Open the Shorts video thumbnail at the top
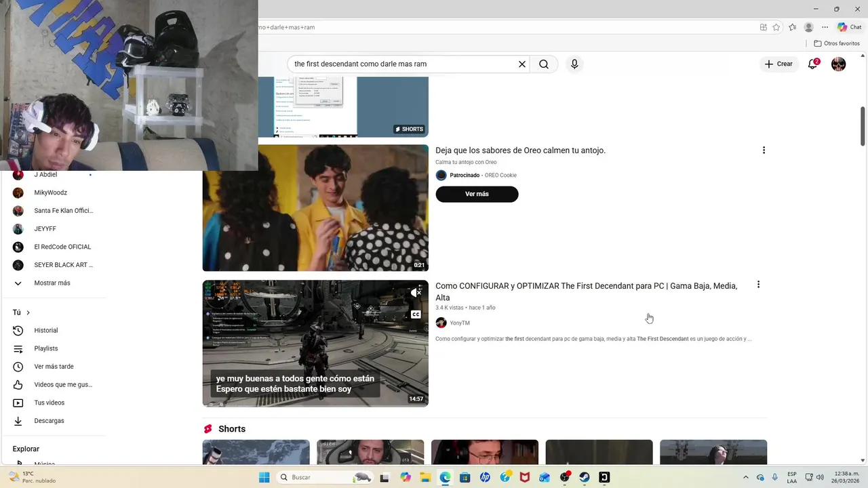Screen dimensions: 868x488 (315, 106)
